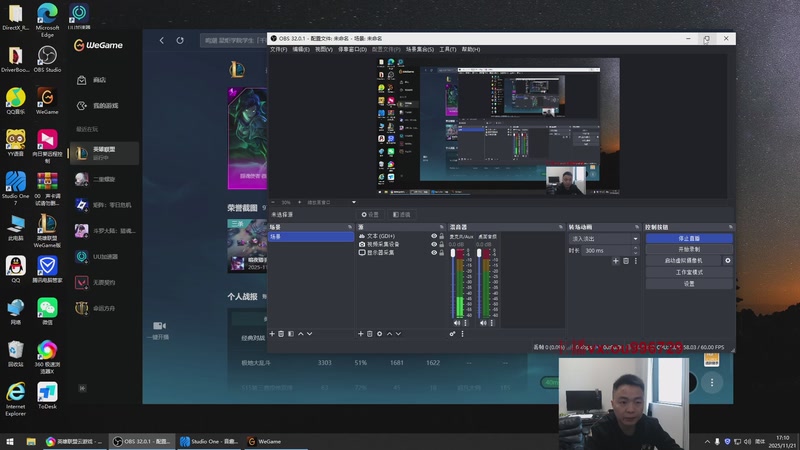Image resolution: width=800 pixels, height=450 pixels.
Task: Open scene filters icon in Scenes panel
Action: click(291, 334)
